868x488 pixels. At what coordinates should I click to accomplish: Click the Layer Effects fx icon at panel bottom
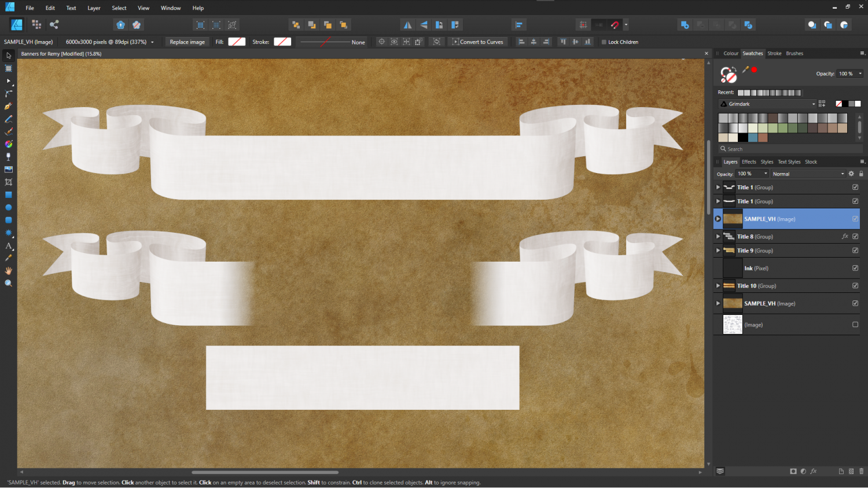click(x=813, y=471)
